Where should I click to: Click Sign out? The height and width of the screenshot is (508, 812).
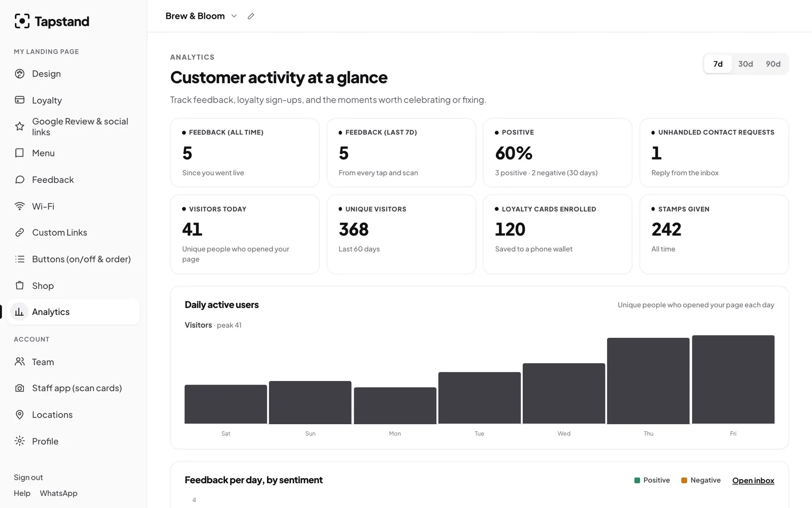[28, 478]
